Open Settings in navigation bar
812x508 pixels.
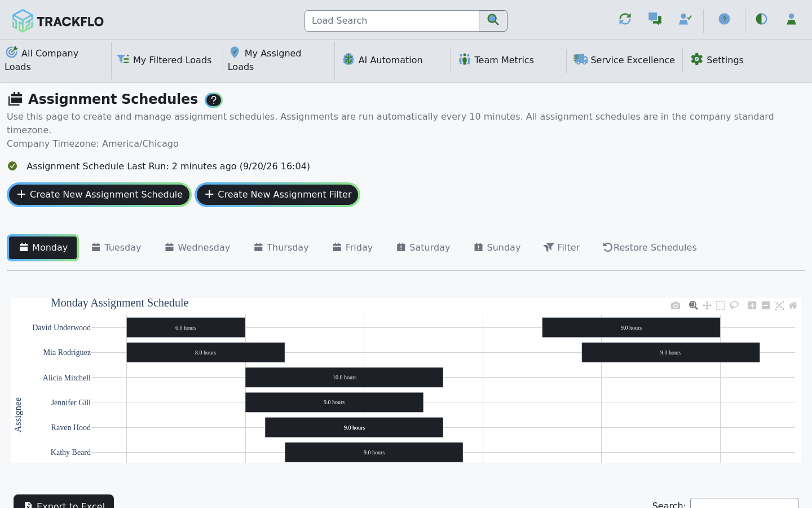click(x=717, y=60)
